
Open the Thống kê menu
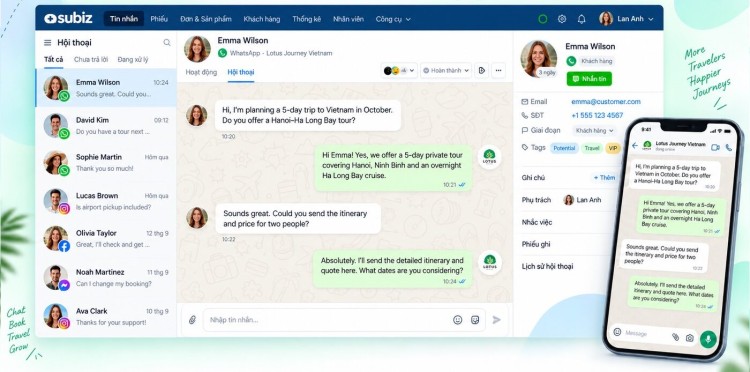[307, 19]
